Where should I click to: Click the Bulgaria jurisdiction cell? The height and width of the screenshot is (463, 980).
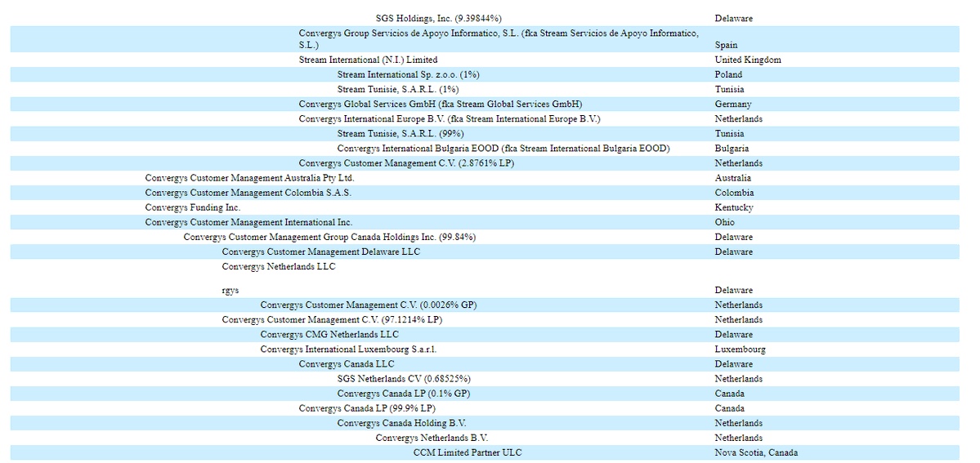732,149
